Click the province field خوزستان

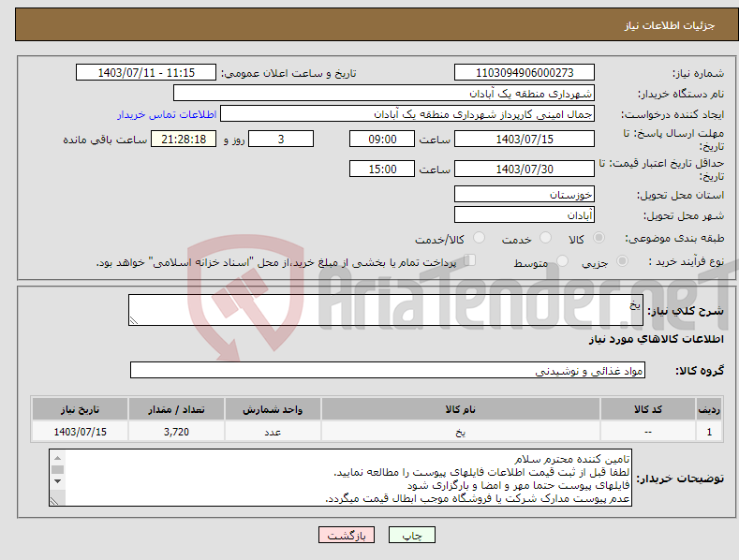point(525,194)
